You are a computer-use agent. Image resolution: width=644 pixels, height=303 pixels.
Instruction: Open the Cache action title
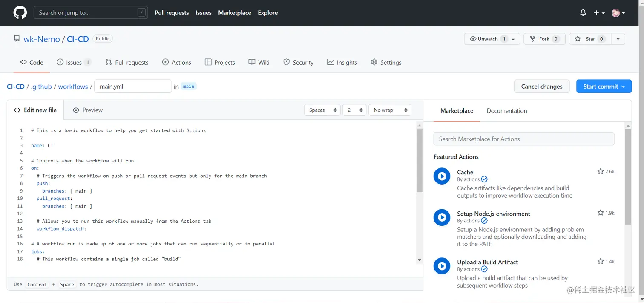pyautogui.click(x=465, y=172)
